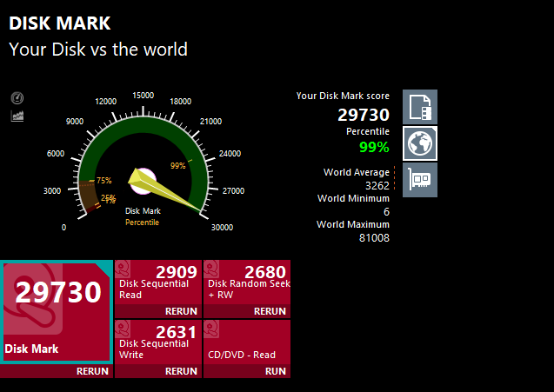
Task: Click the 30000 gauge scale label
Action: pyautogui.click(x=222, y=228)
